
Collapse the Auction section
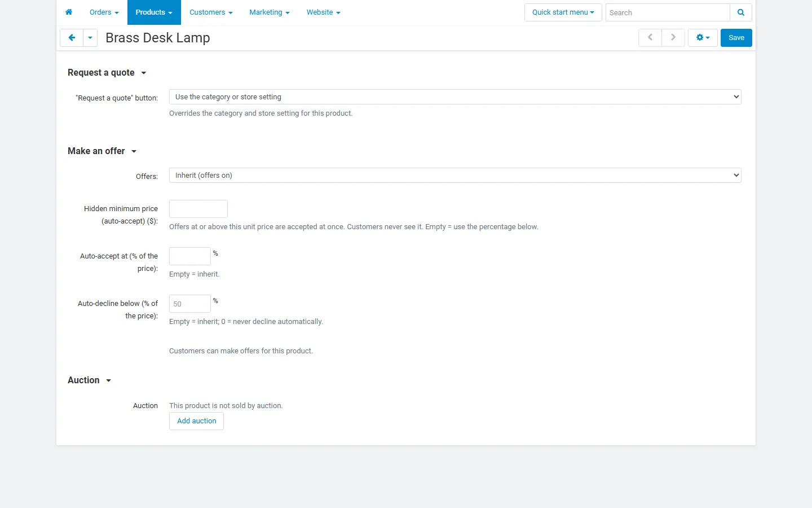[x=89, y=380]
